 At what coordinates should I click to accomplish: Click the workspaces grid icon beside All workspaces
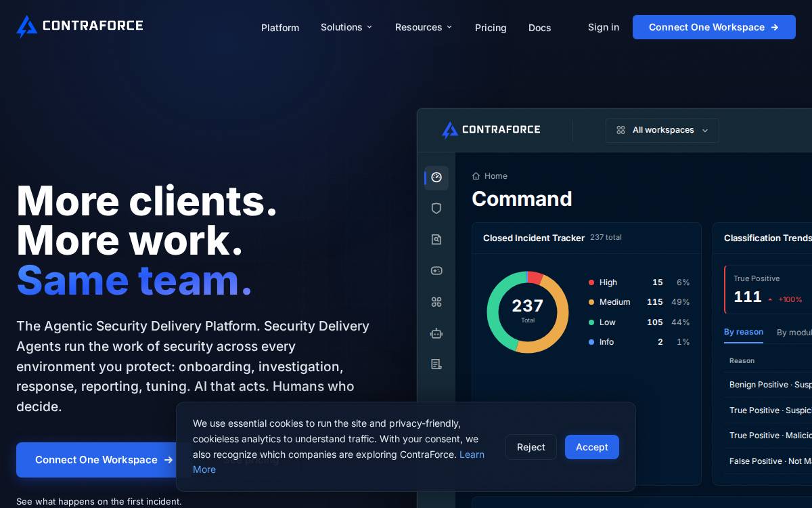[x=621, y=130]
